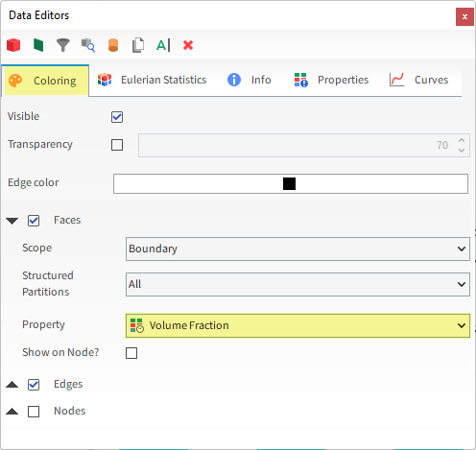The image size is (476, 450).
Task: Click the red cube toolbar icon
Action: (13, 45)
